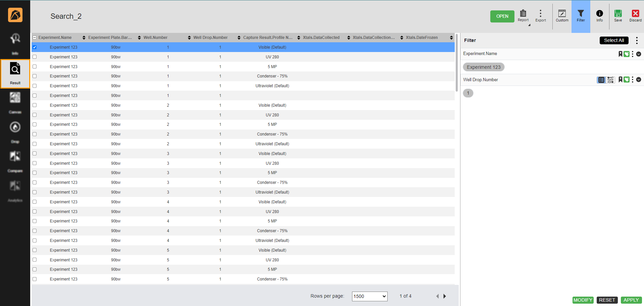Click the bookmark icon for Experiment.Name filter

(621, 54)
